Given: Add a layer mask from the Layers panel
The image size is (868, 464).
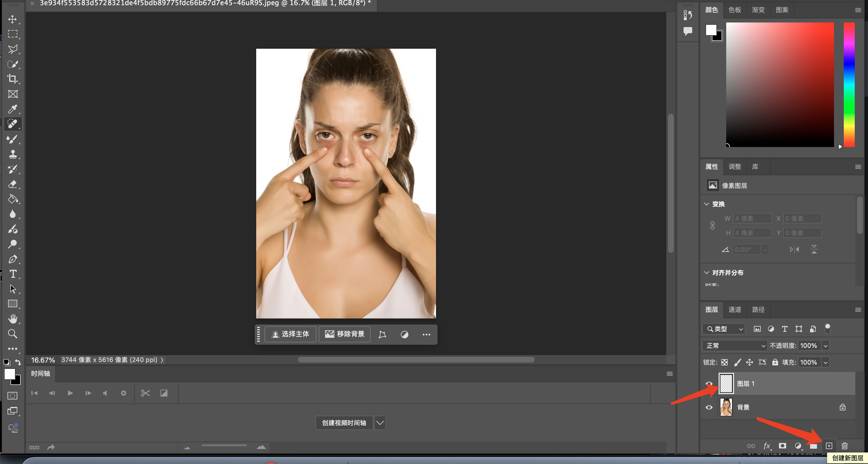Looking at the screenshot, I should [x=782, y=446].
